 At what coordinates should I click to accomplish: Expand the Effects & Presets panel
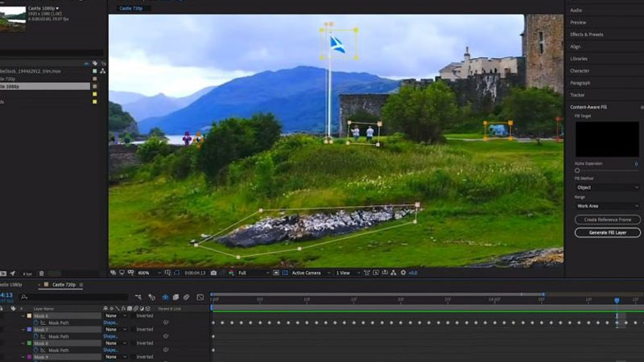(586, 35)
